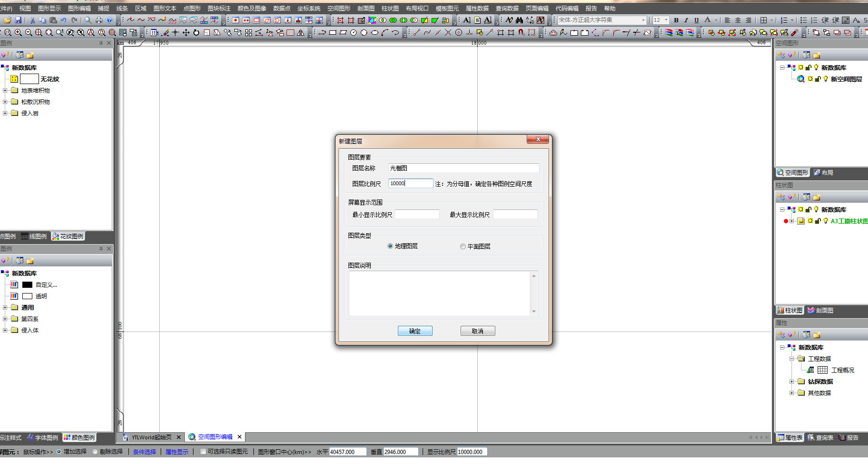Click the Undo arrow icon
The height and width of the screenshot is (464, 868).
[x=63, y=20]
